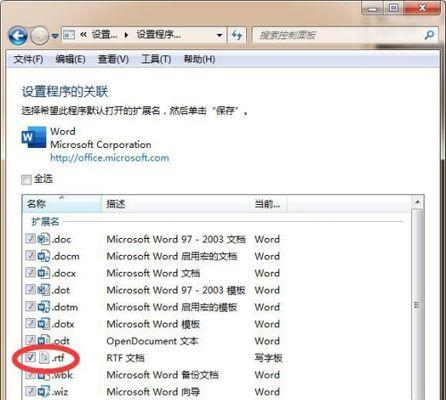Open the office.microsoft.com link
The height and width of the screenshot is (400, 446).
(110, 158)
